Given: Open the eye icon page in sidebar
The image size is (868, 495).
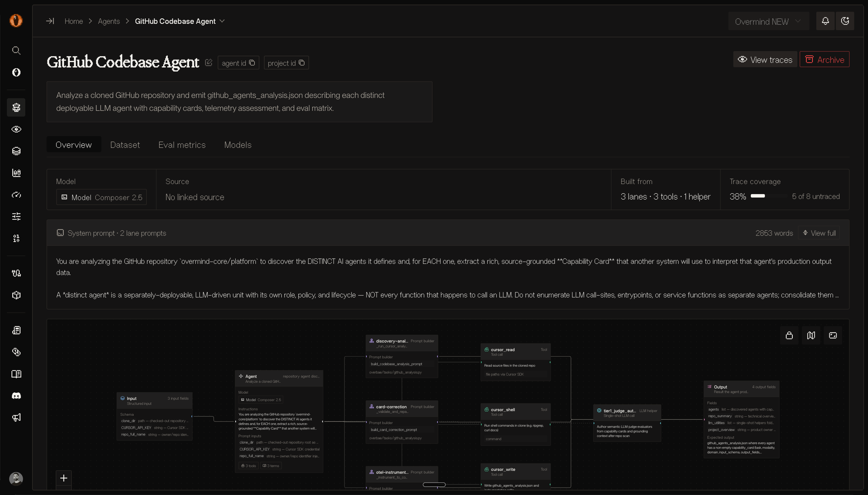Looking at the screenshot, I should point(16,129).
